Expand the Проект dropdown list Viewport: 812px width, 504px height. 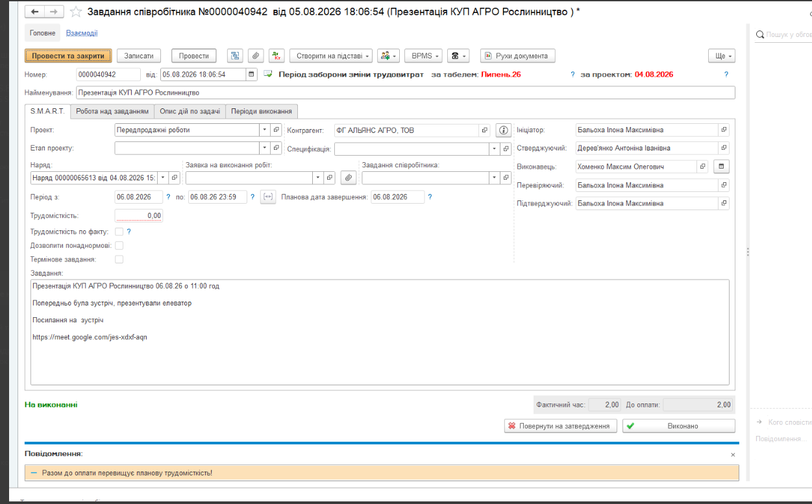pos(264,130)
